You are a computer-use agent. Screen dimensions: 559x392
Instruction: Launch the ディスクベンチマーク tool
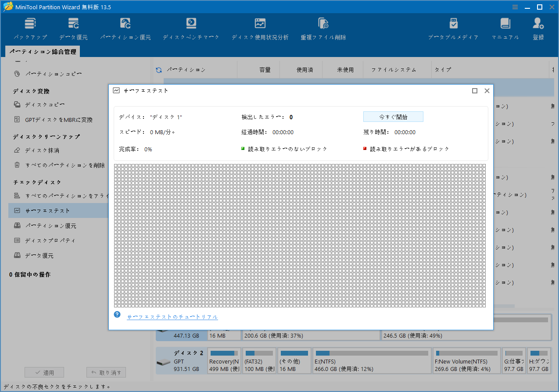[x=191, y=28]
